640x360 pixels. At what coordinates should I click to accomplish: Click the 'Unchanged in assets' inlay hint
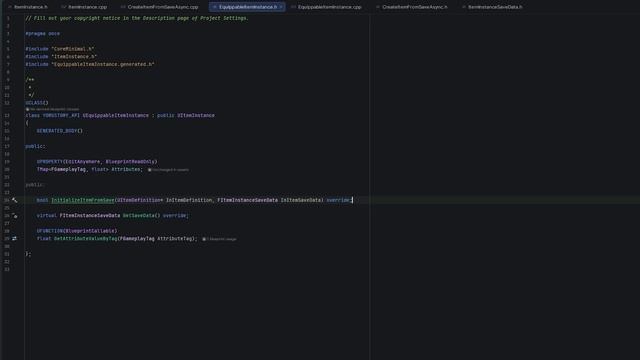(168, 170)
